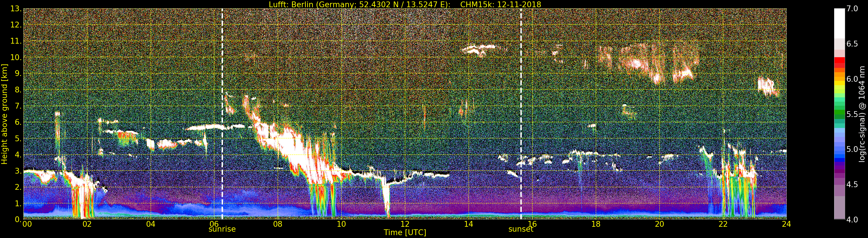Click the '4.0' colorbar tick label
The image size is (868, 238).
pyautogui.click(x=852, y=220)
